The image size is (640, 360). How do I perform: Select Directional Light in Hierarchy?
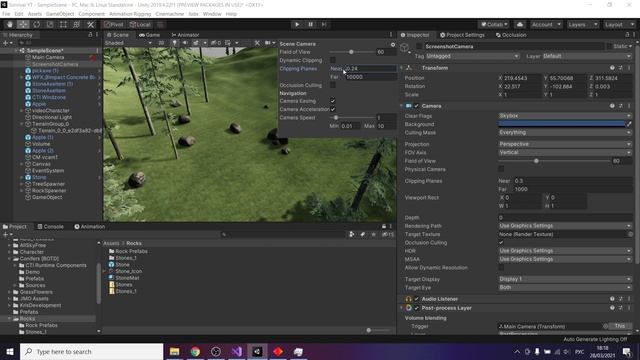click(x=51, y=117)
